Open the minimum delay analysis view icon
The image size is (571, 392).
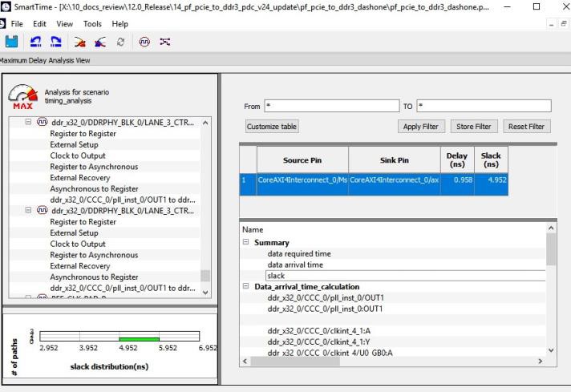pyautogui.click(x=103, y=40)
